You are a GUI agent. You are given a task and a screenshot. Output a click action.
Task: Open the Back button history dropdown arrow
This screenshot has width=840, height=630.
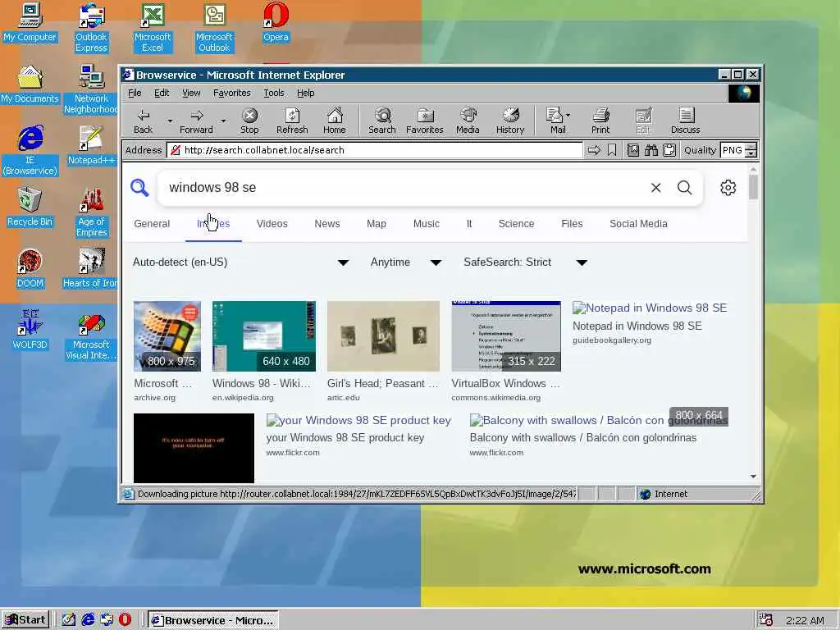pyautogui.click(x=170, y=121)
